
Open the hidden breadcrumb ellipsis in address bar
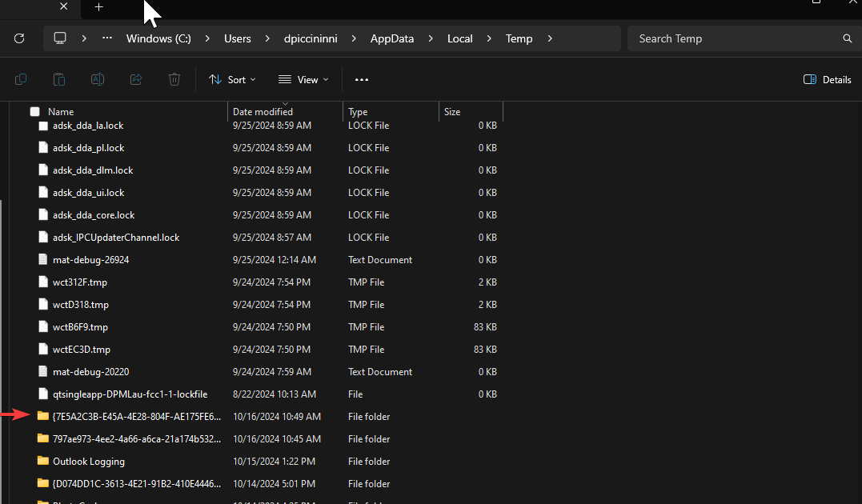coord(107,38)
